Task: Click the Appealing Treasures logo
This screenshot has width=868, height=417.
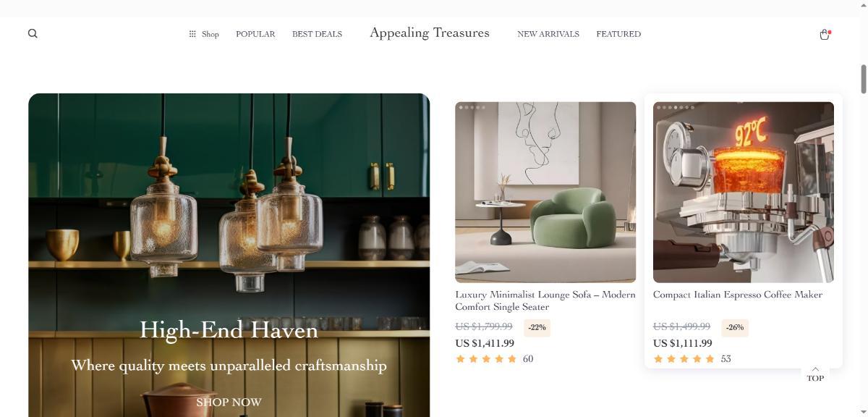Action: tap(430, 33)
